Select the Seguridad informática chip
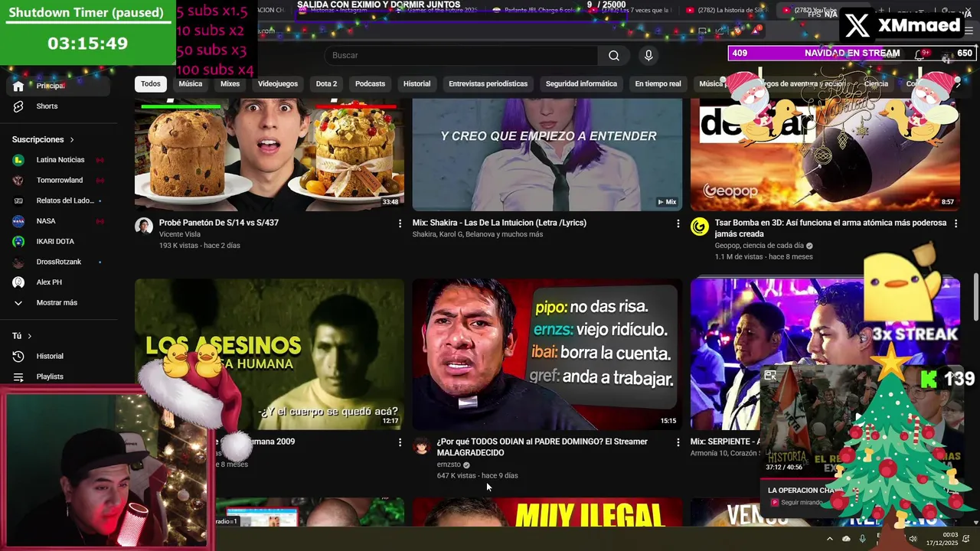 click(x=581, y=84)
